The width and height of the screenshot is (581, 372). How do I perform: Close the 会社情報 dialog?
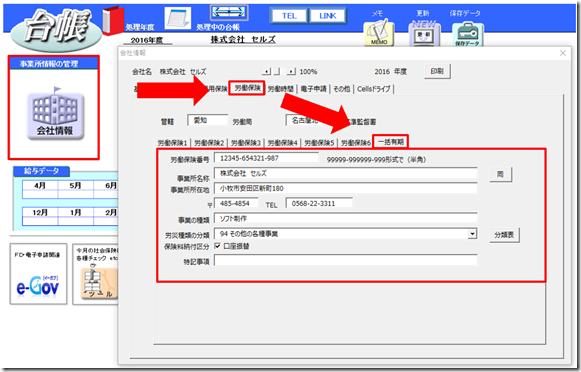(563, 53)
